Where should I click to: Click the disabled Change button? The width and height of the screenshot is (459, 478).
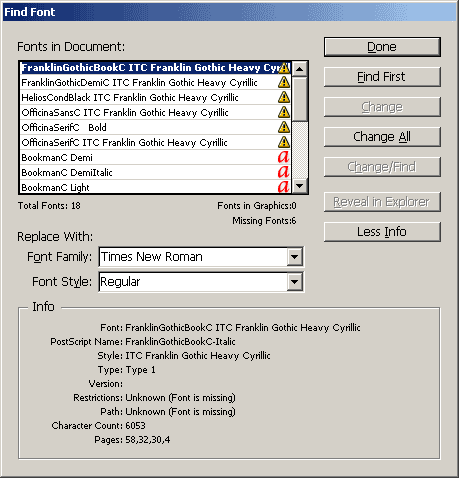click(x=382, y=107)
